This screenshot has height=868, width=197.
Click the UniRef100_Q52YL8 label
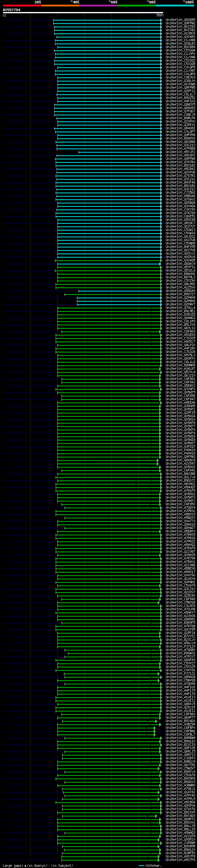180,372
